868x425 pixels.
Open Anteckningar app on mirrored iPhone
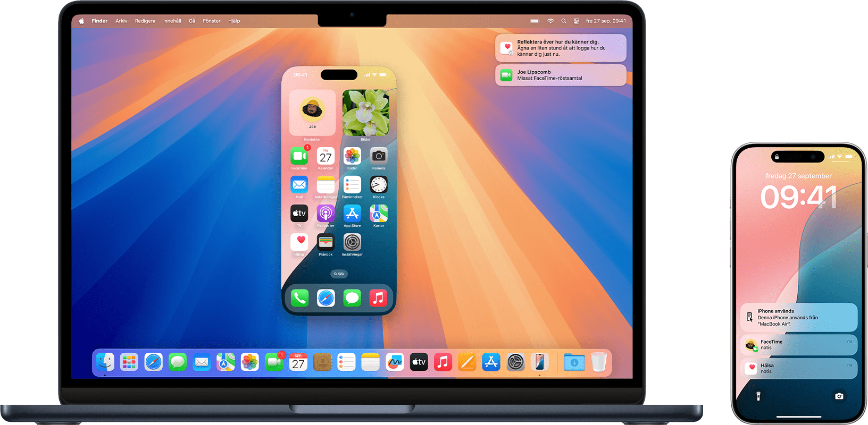[x=325, y=185]
